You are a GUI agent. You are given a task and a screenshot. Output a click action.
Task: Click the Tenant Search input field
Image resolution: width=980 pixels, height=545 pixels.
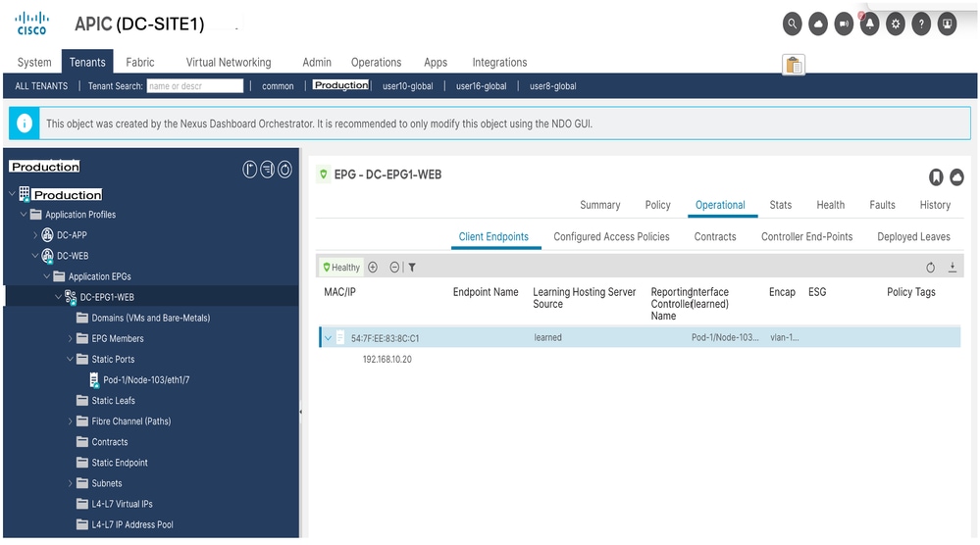(195, 85)
